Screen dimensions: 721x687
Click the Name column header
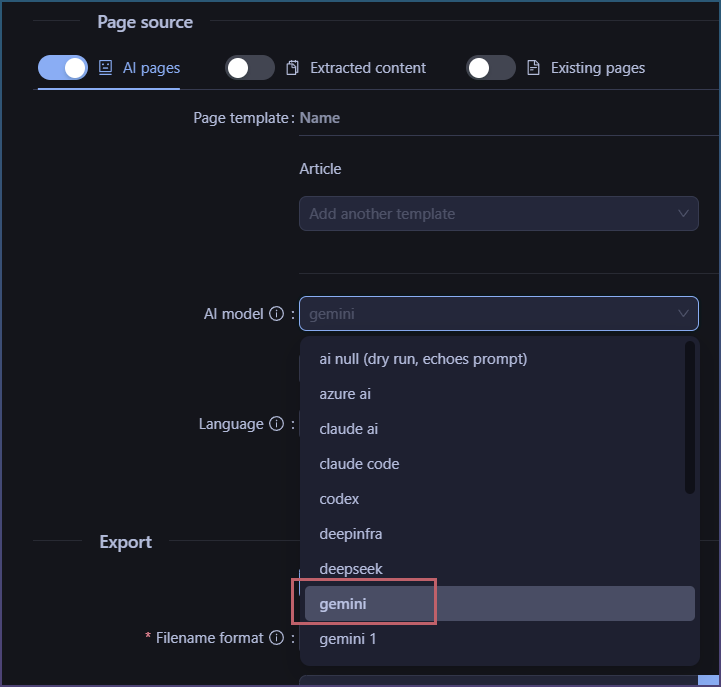[320, 118]
